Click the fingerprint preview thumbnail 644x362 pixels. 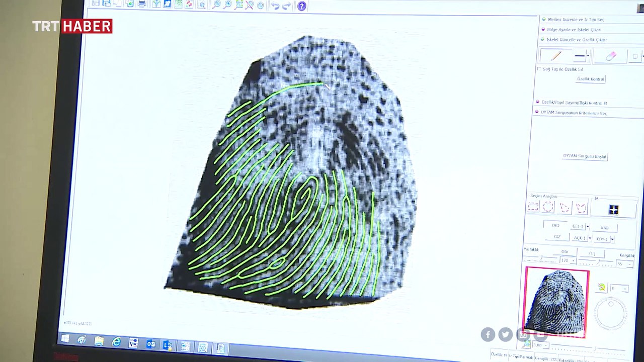tap(557, 302)
